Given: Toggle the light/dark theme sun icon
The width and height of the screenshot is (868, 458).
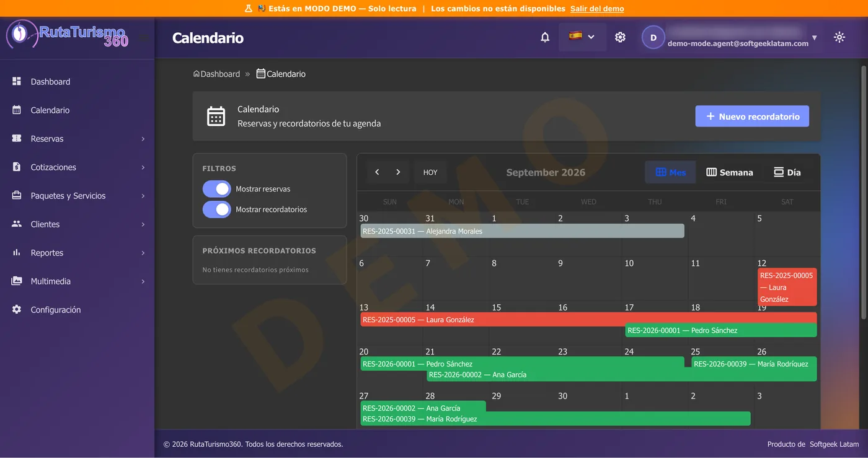Looking at the screenshot, I should [x=839, y=37].
